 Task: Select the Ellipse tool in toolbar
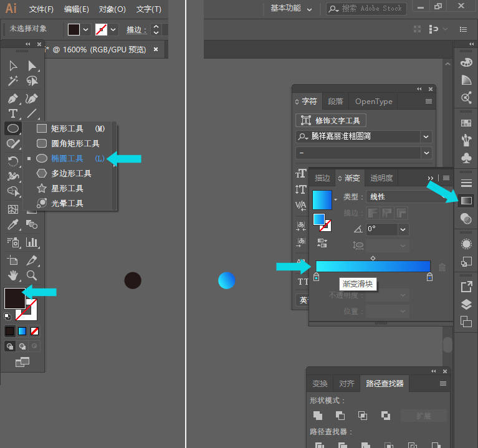[x=13, y=128]
